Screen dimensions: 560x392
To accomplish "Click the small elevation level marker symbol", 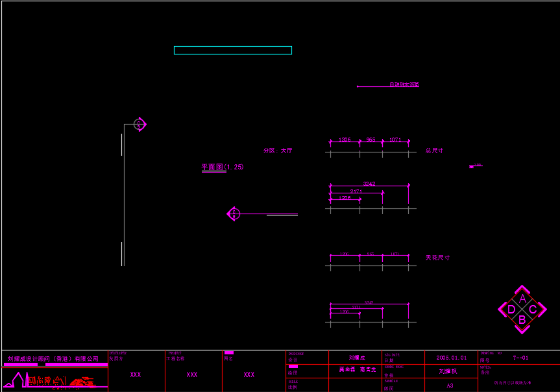I will click(476, 165).
